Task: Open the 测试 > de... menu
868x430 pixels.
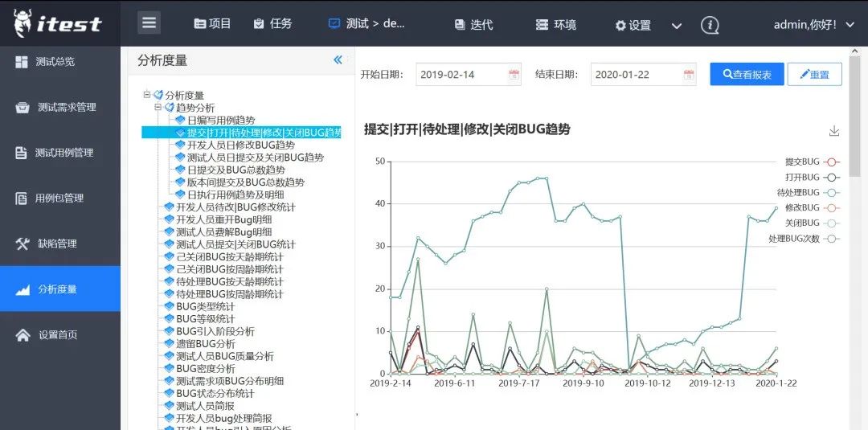Action: (366, 24)
